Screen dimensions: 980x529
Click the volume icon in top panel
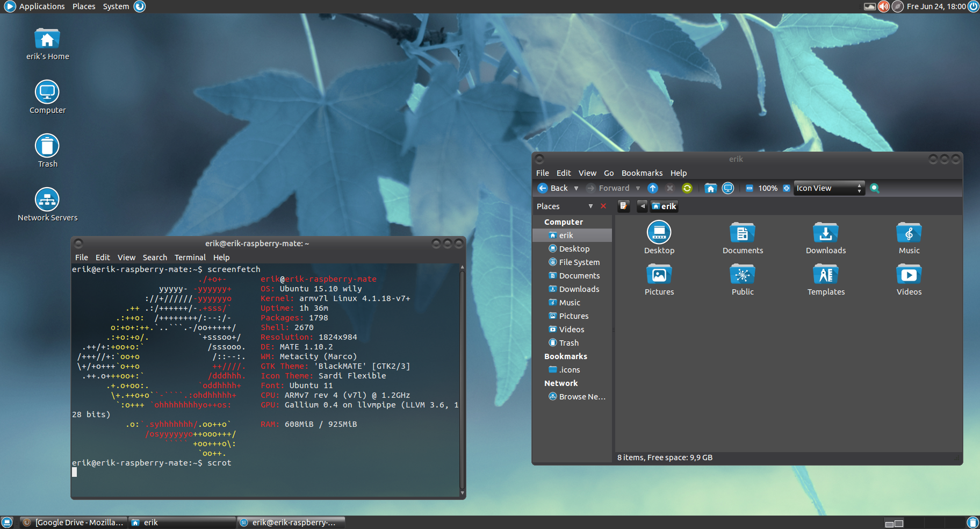[x=884, y=6]
